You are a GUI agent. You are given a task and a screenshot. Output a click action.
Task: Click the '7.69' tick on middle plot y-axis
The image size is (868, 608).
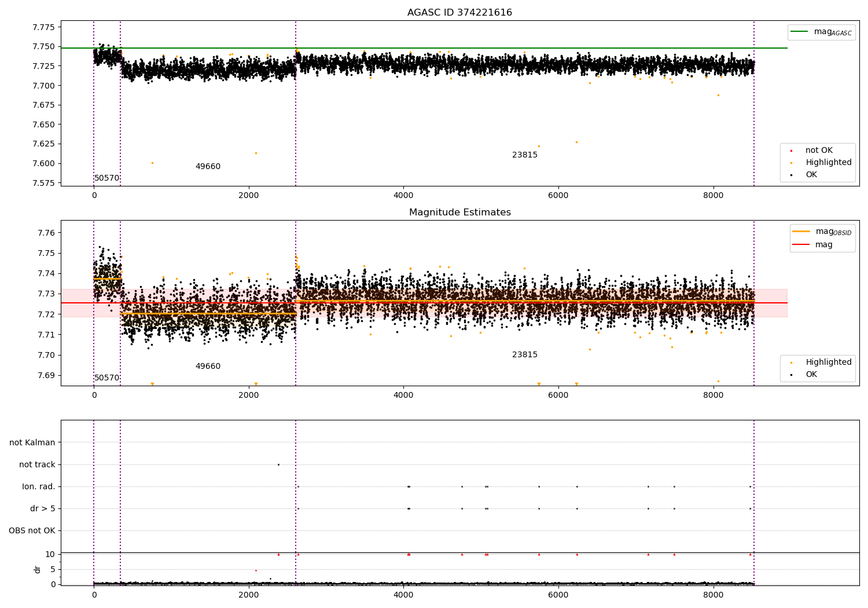tap(46, 376)
